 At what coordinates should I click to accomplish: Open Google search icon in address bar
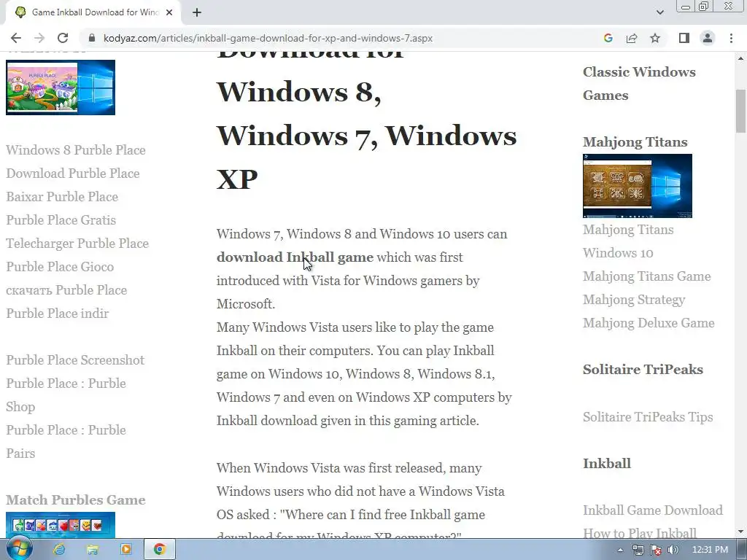(608, 38)
